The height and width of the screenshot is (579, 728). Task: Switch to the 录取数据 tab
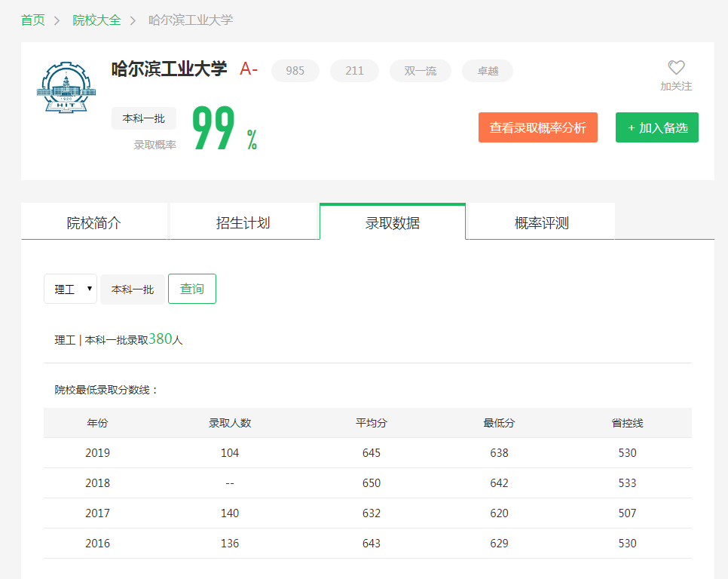pos(393,222)
